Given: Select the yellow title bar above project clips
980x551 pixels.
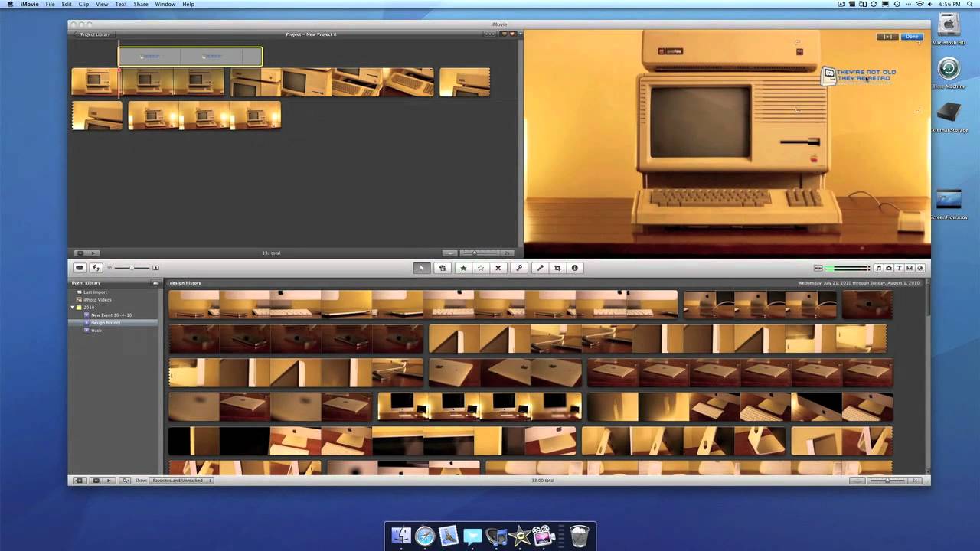Looking at the screenshot, I should click(190, 56).
